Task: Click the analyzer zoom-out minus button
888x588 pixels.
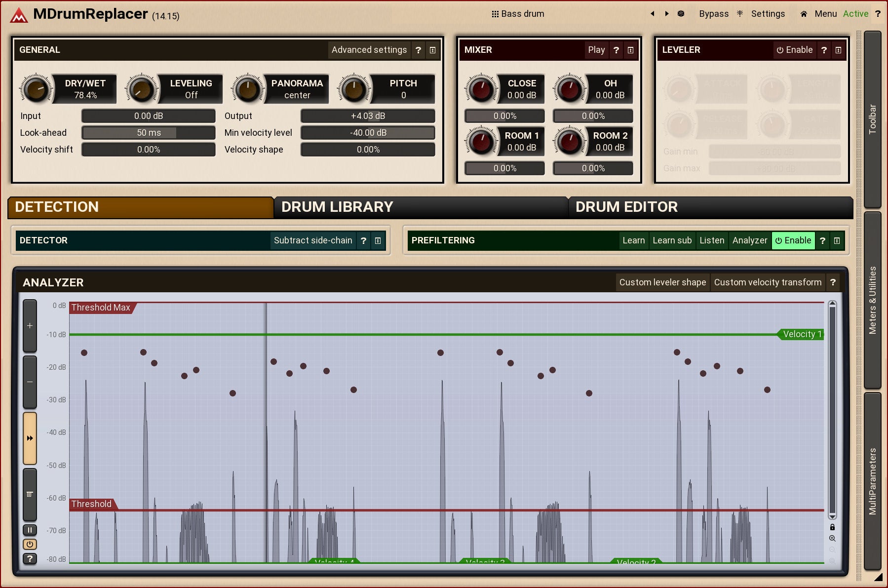Action: [30, 382]
